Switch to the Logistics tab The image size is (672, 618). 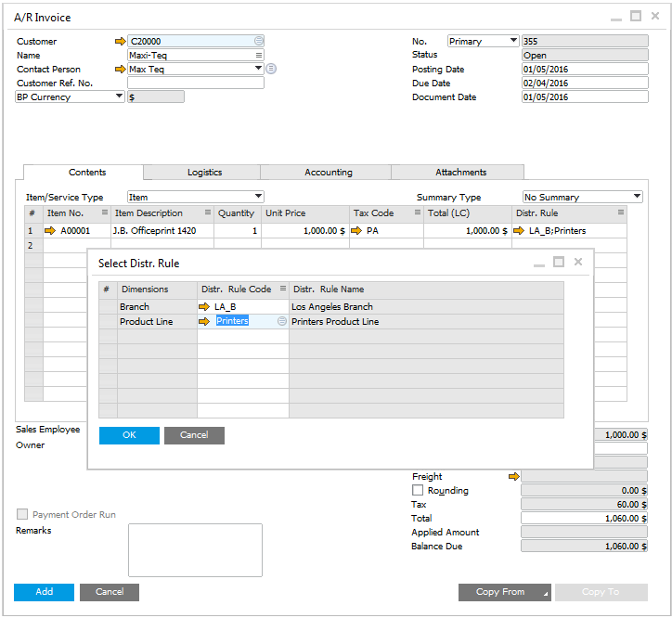204,173
